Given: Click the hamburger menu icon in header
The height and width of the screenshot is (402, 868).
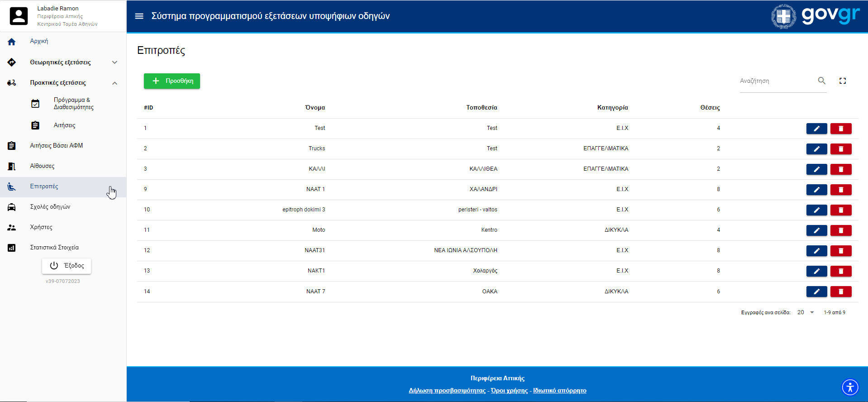Looking at the screenshot, I should 139,16.
